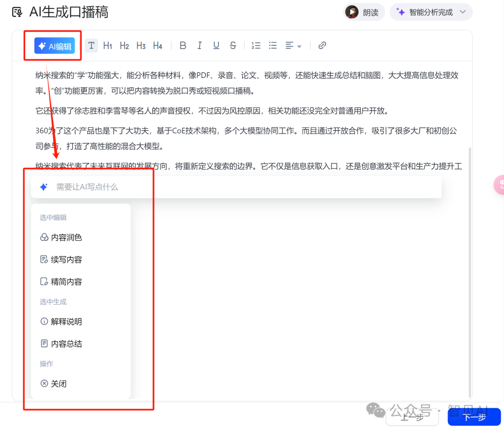The image size is (504, 431).
Task: Click the 需要让AI写点什么 input field
Action: pos(236,187)
